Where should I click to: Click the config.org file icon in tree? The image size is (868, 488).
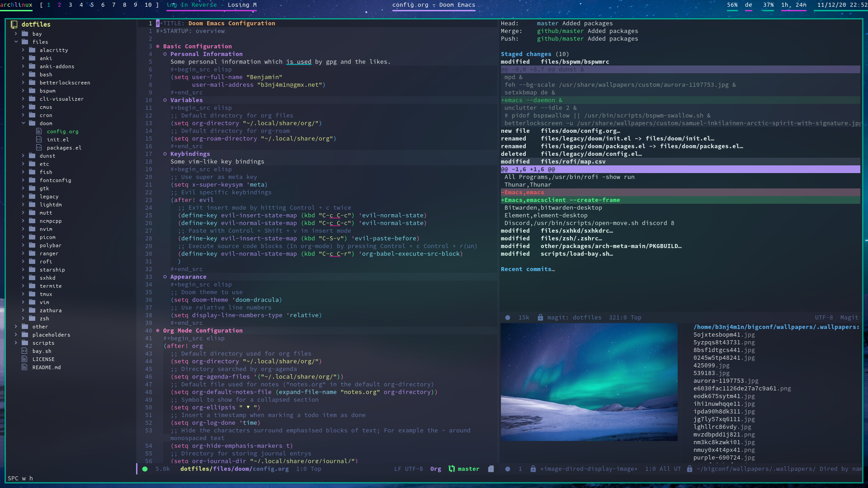(39, 131)
